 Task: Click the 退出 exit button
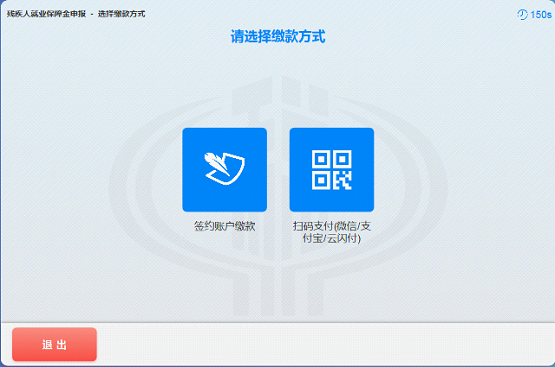point(55,344)
